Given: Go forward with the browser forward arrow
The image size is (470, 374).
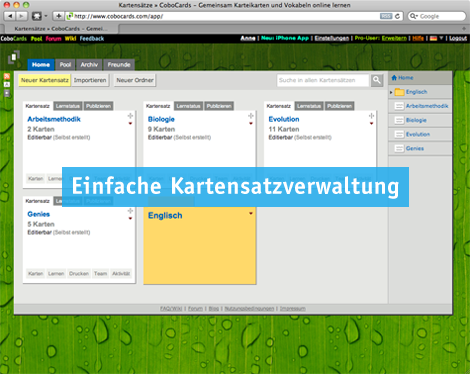Looking at the screenshot, I should pos(21,16).
